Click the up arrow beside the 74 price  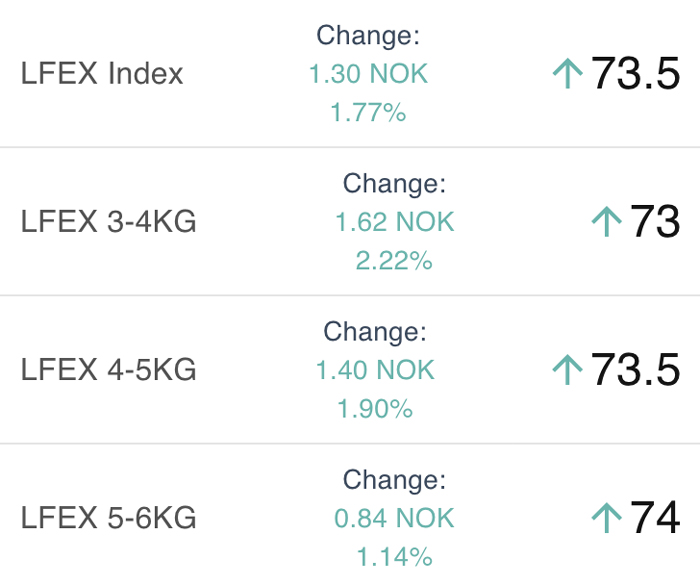606,518
